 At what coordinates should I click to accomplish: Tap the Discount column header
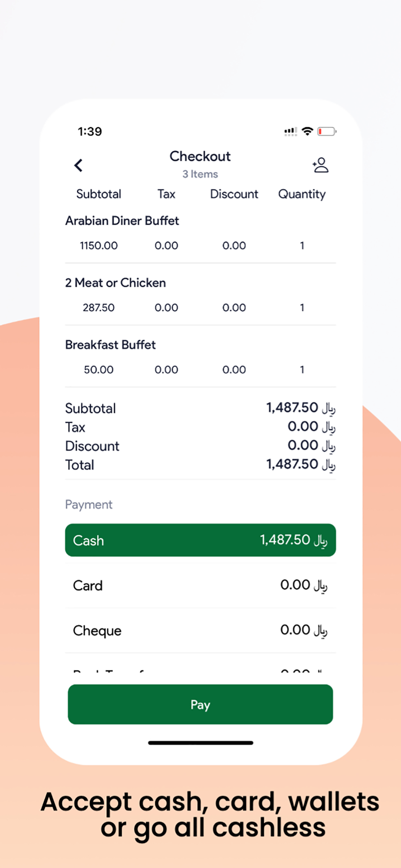click(x=234, y=194)
